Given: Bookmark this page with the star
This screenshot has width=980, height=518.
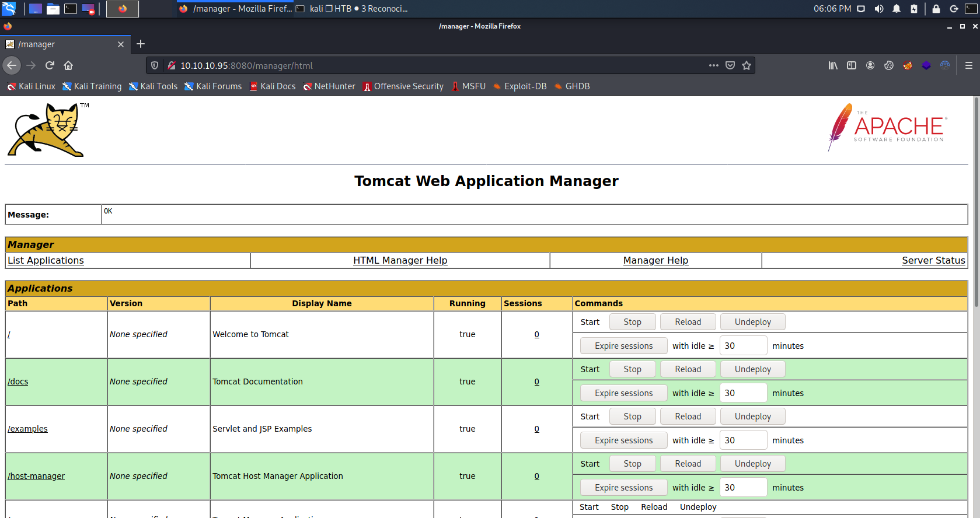Looking at the screenshot, I should point(747,65).
